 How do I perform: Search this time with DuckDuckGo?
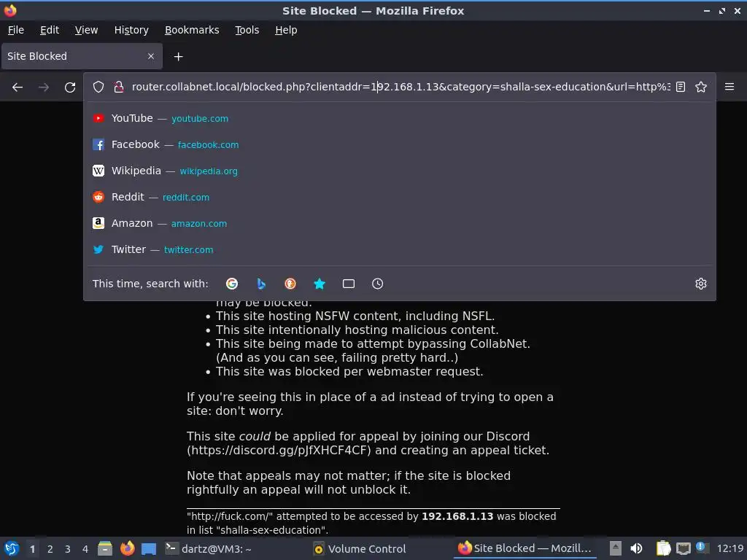tap(290, 284)
